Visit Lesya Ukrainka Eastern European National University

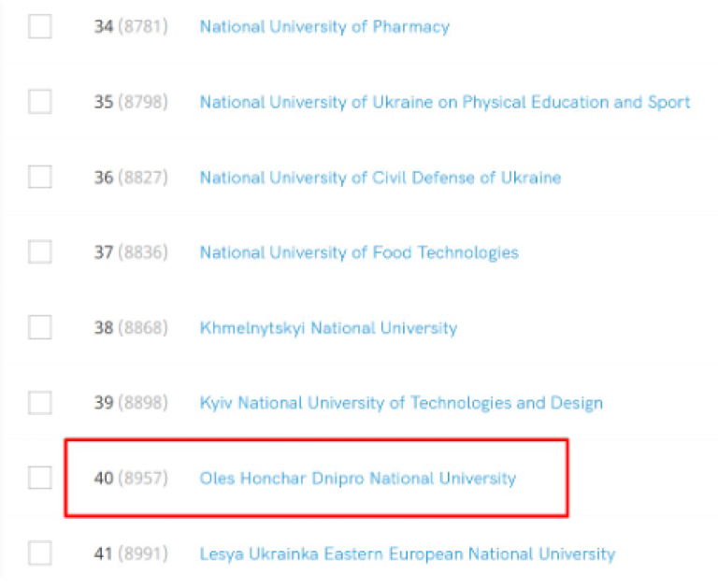click(407, 553)
